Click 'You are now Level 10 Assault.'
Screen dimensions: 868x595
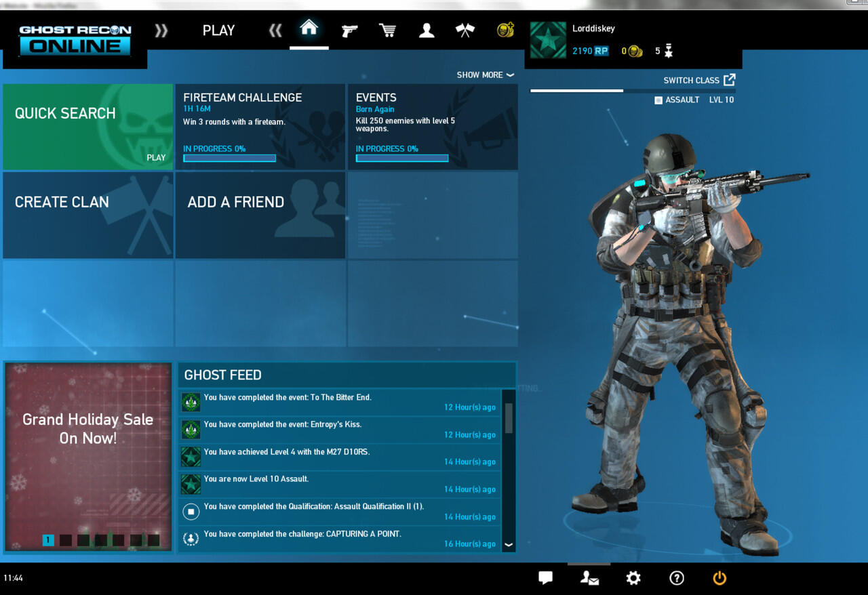coord(256,478)
